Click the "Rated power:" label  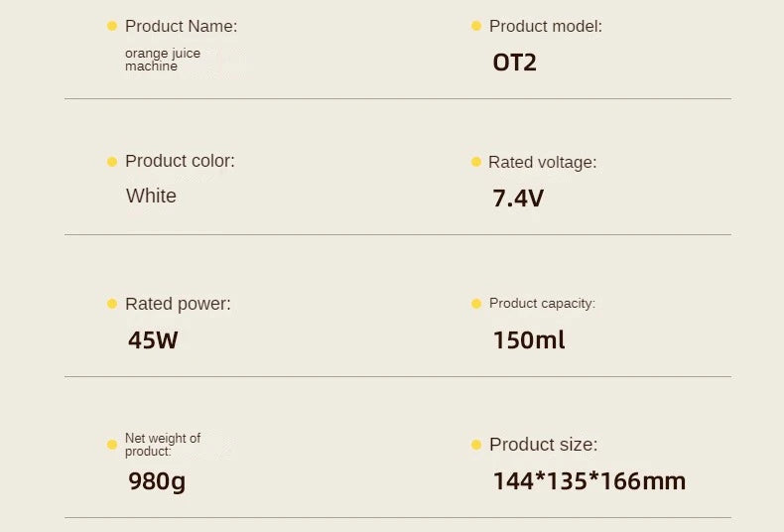178,304
